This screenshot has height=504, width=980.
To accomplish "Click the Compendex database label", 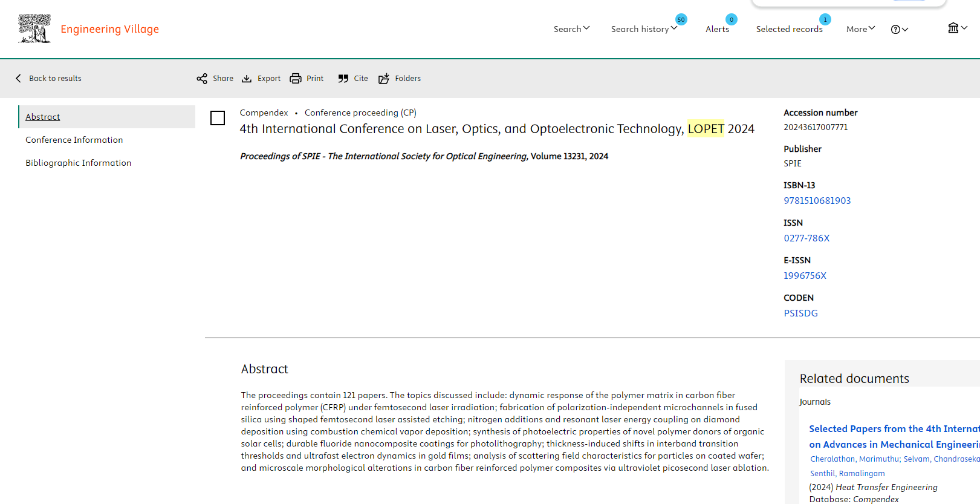I will (264, 113).
